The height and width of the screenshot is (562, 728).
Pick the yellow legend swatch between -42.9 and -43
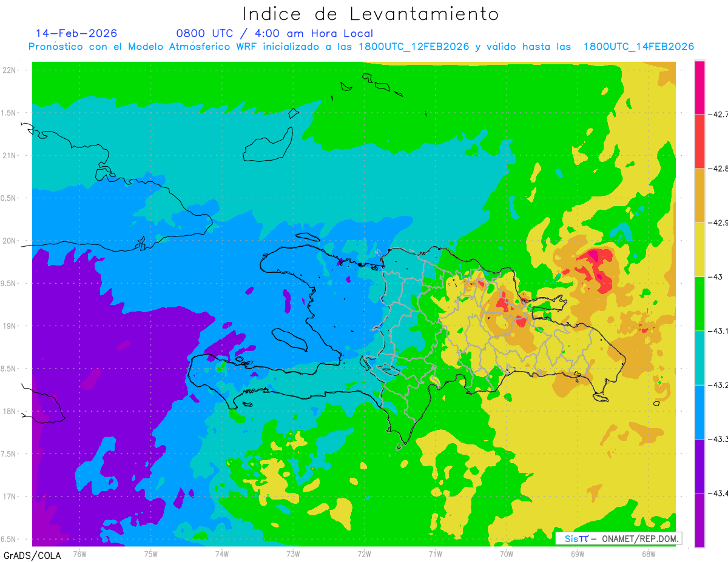[699, 249]
